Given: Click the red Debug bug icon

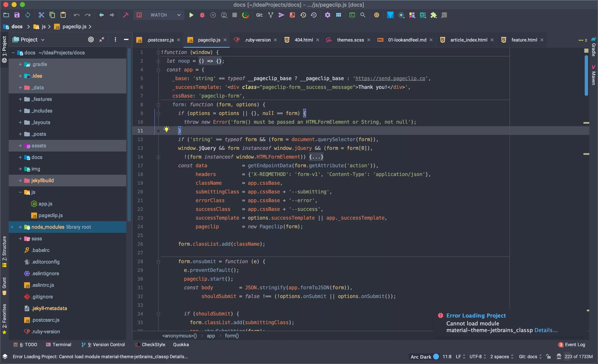Looking at the screenshot, I should coord(202,15).
